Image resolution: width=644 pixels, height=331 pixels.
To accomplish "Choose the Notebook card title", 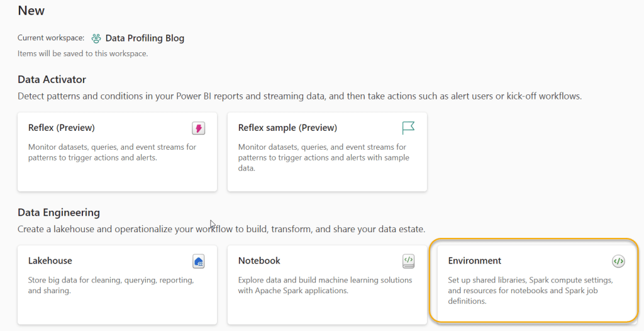I will coord(259,261).
